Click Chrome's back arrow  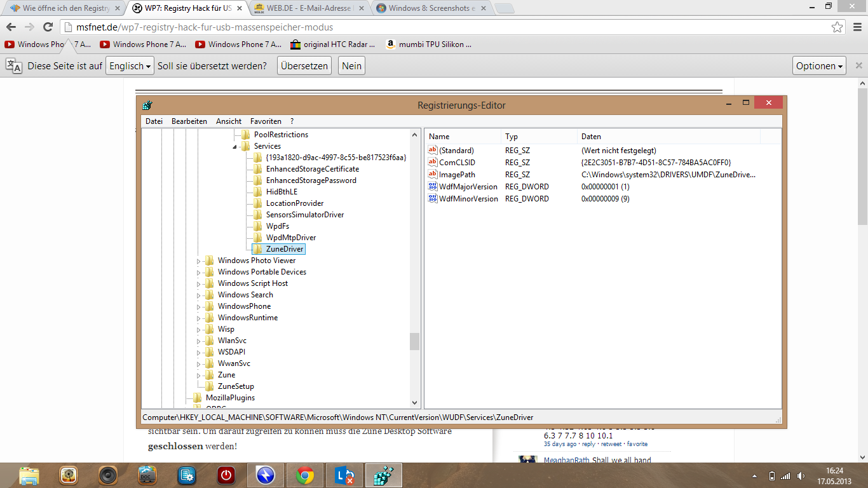tap(11, 27)
